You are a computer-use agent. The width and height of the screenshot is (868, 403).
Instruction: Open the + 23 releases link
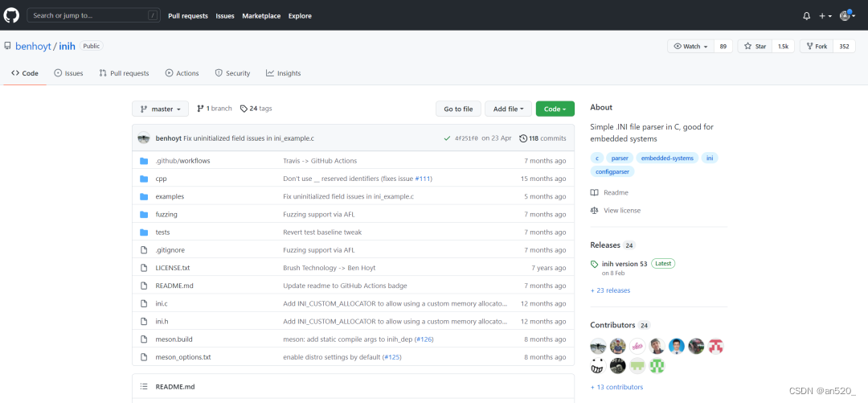610,290
